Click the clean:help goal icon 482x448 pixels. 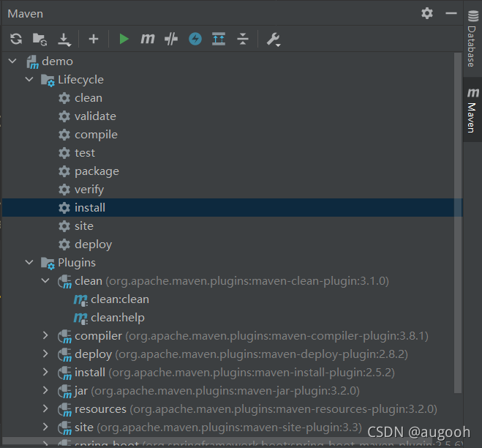(81, 318)
